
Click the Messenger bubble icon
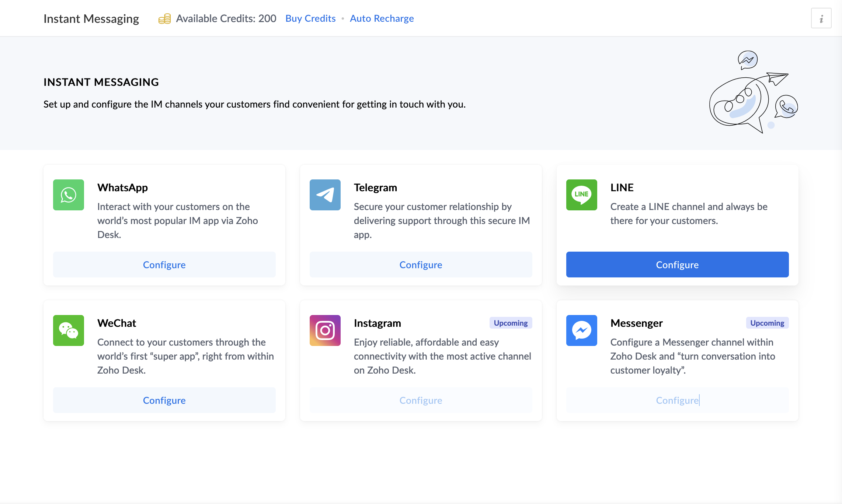coord(581,330)
